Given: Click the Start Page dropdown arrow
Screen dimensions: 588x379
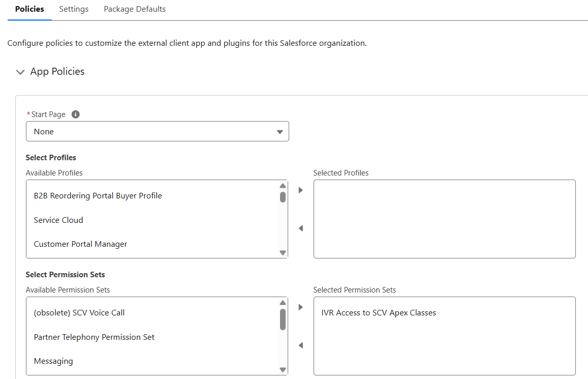Looking at the screenshot, I should 280,131.
